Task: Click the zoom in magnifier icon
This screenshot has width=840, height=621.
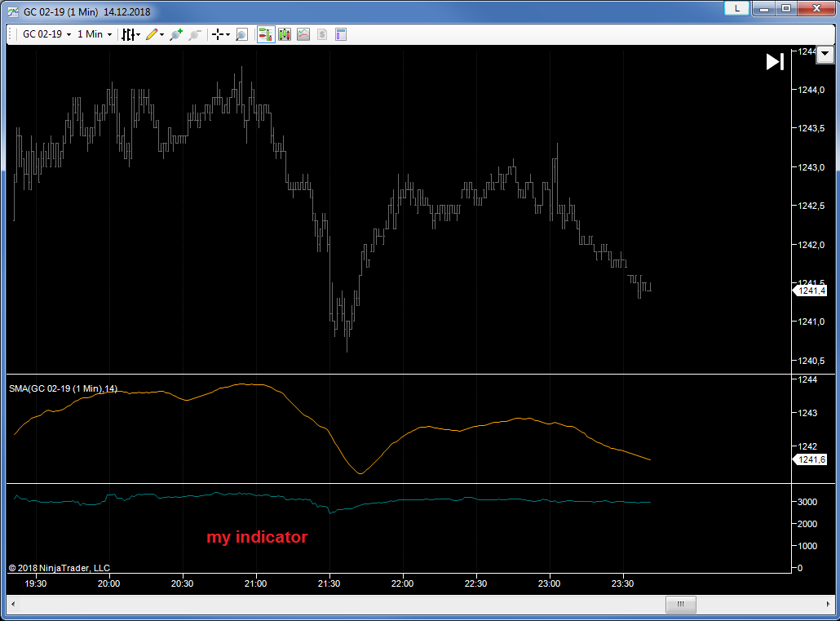Action: coord(175,34)
